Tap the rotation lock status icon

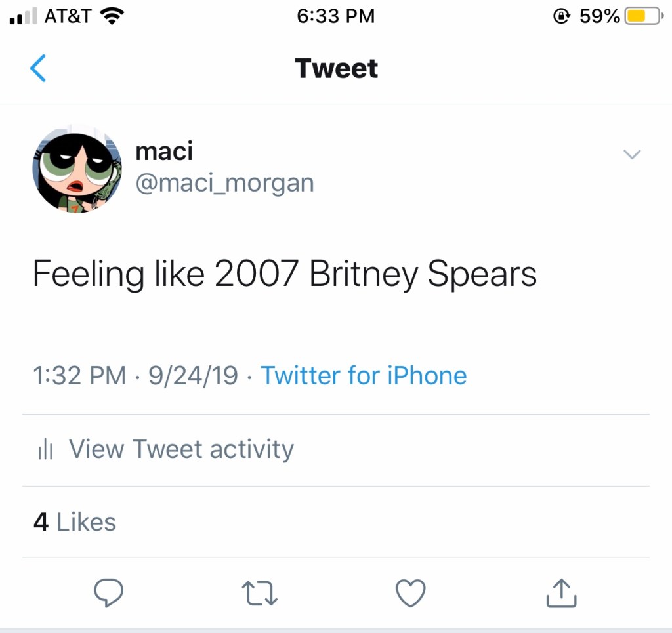562,16
